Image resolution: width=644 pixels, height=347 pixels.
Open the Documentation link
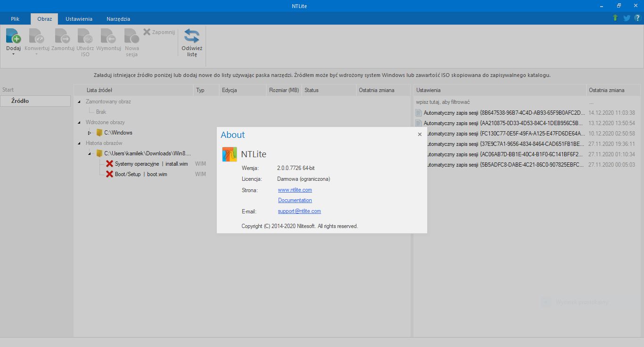pos(295,200)
